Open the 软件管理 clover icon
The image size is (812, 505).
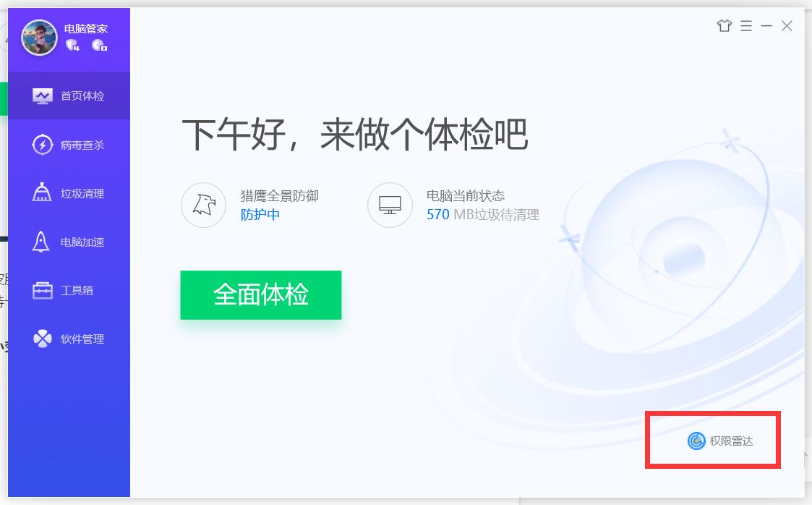[43, 339]
